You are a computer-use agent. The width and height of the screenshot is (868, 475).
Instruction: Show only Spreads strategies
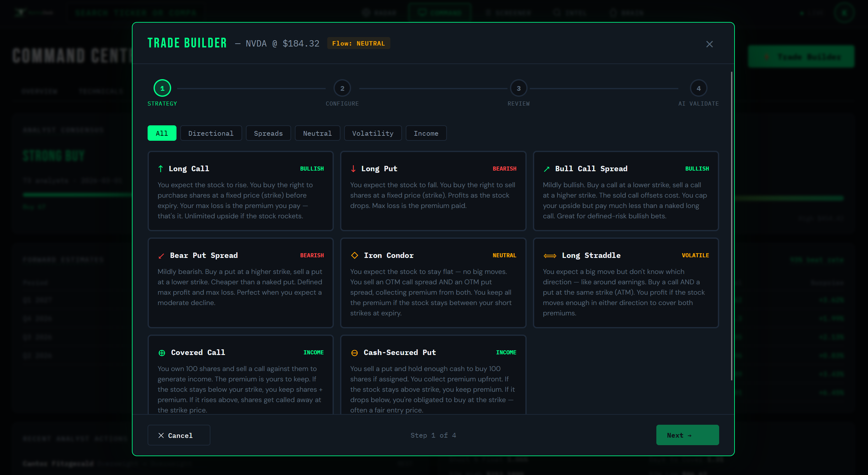point(268,133)
